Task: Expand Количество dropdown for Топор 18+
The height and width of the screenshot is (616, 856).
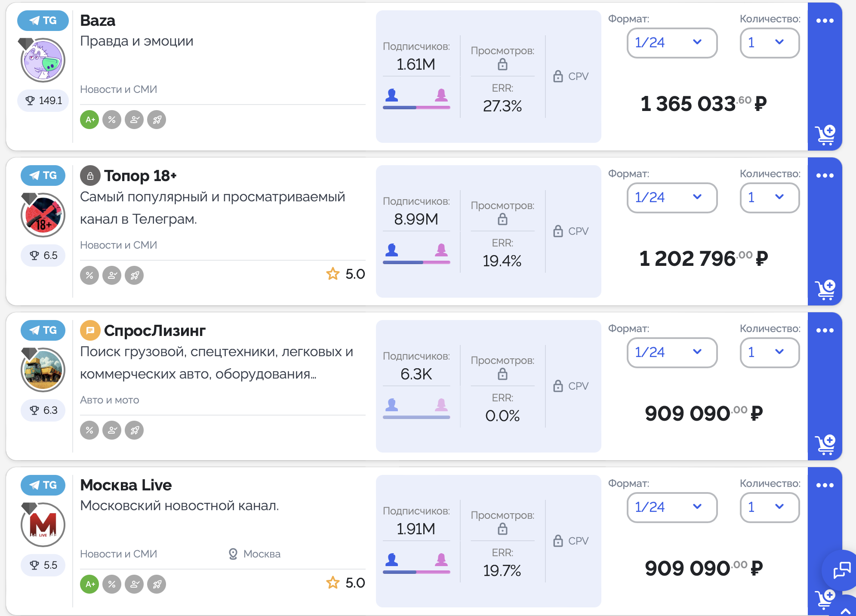Action: coord(769,197)
